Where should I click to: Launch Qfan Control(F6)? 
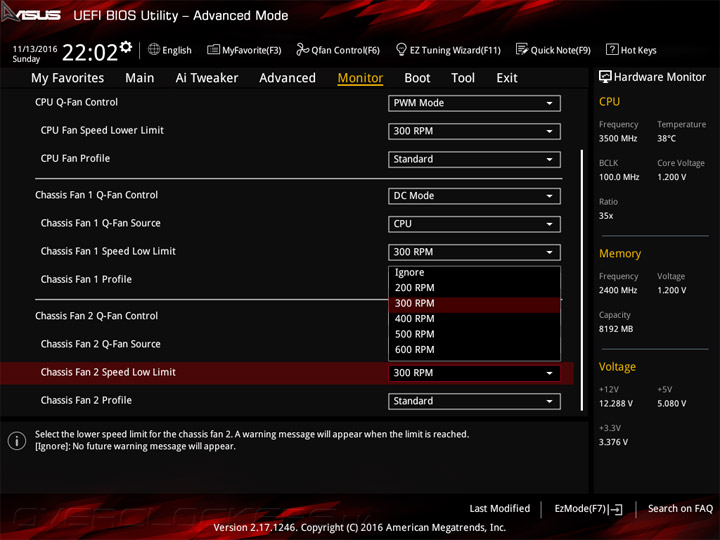tap(338, 50)
